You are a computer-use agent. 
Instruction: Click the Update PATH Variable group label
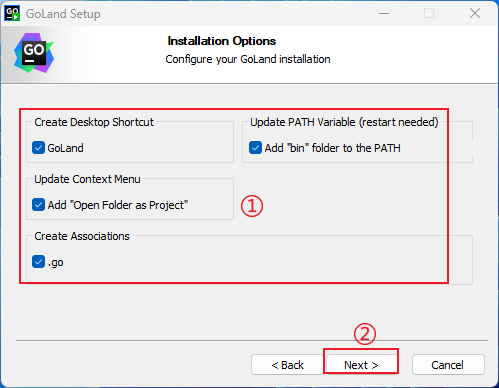[344, 122]
